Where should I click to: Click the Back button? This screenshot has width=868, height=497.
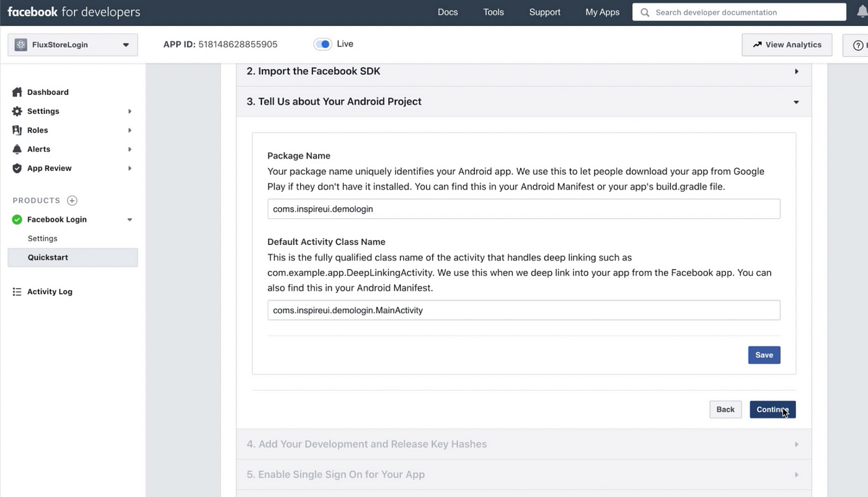click(725, 410)
